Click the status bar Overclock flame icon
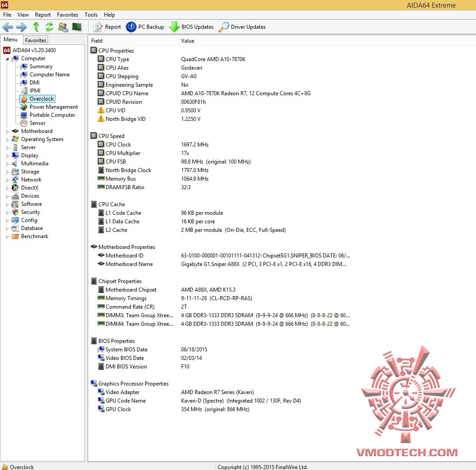 pos(5,467)
